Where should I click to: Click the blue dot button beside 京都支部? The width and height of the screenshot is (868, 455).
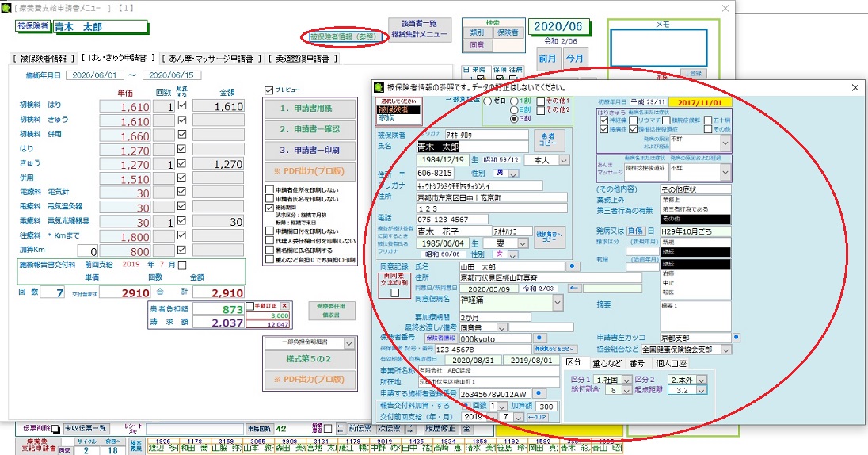[737, 337]
